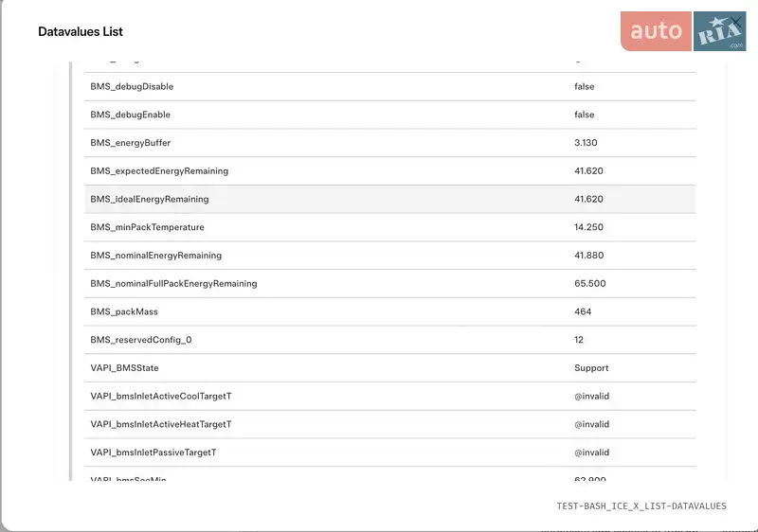Select the BMS_minPackTemperature label
The height and width of the screenshot is (532, 758).
(147, 227)
